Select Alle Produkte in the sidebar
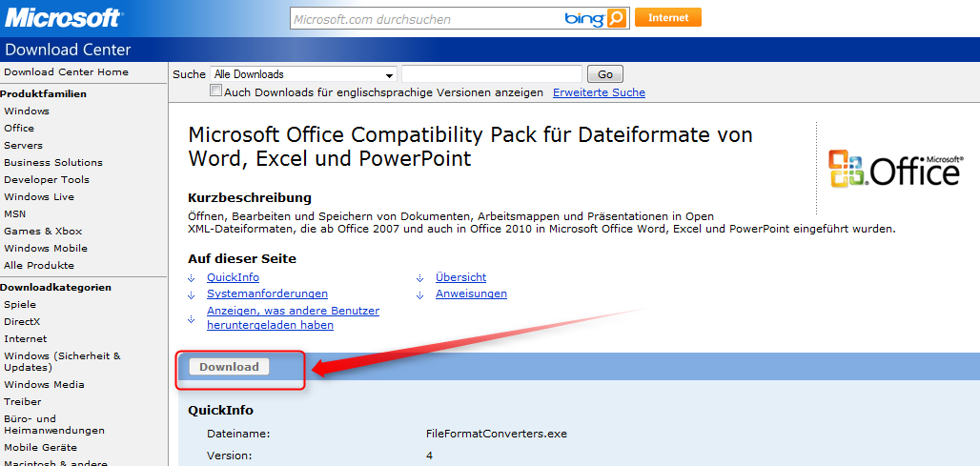Viewport: 980px width, 466px height. click(39, 266)
